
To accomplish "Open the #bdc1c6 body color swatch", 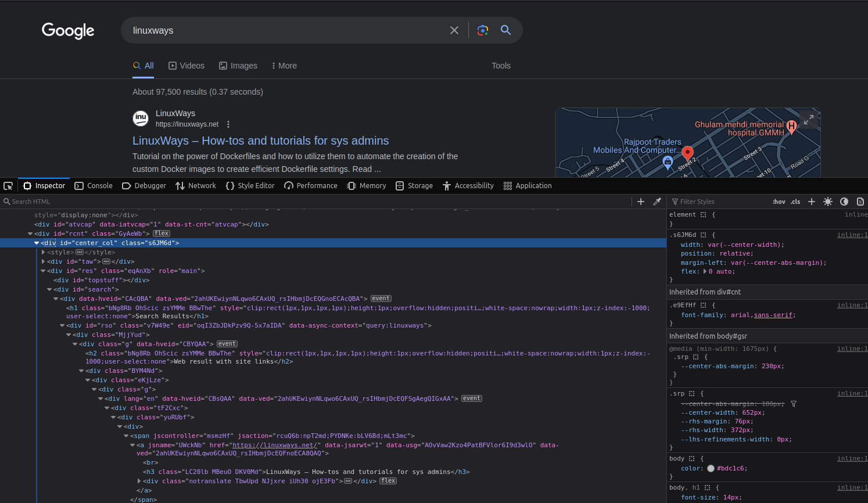I will tap(711, 468).
